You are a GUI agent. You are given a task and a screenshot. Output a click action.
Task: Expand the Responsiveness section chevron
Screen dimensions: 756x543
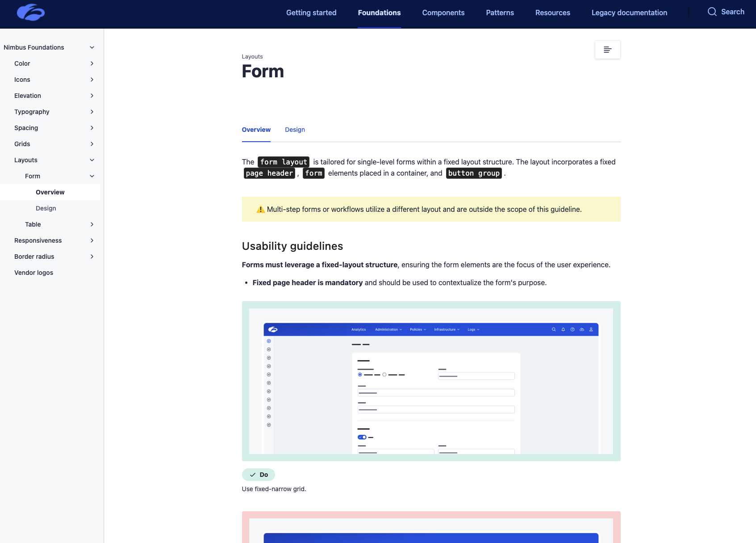point(92,240)
